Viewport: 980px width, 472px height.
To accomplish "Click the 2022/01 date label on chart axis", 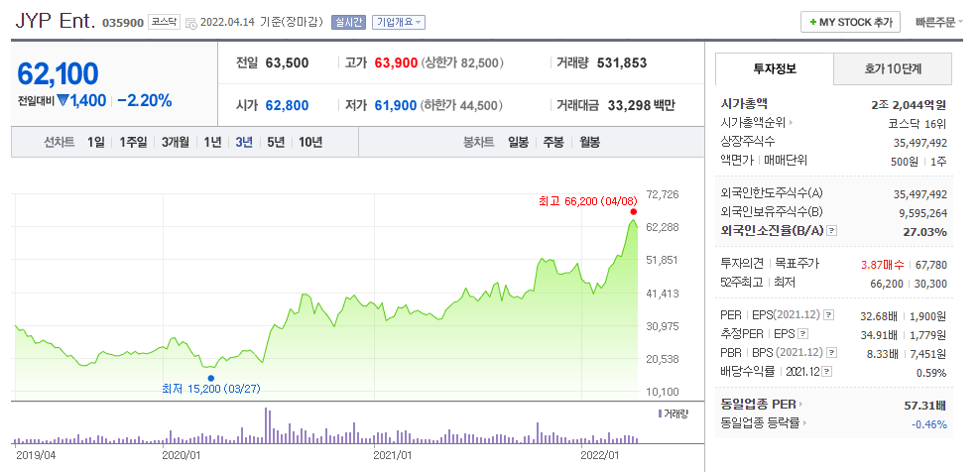I will (x=598, y=454).
